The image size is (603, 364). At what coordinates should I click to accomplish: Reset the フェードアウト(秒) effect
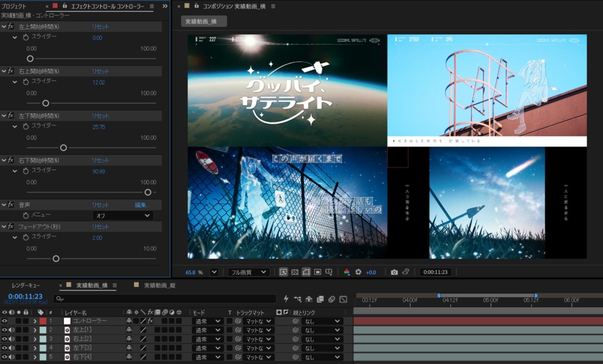tap(100, 227)
